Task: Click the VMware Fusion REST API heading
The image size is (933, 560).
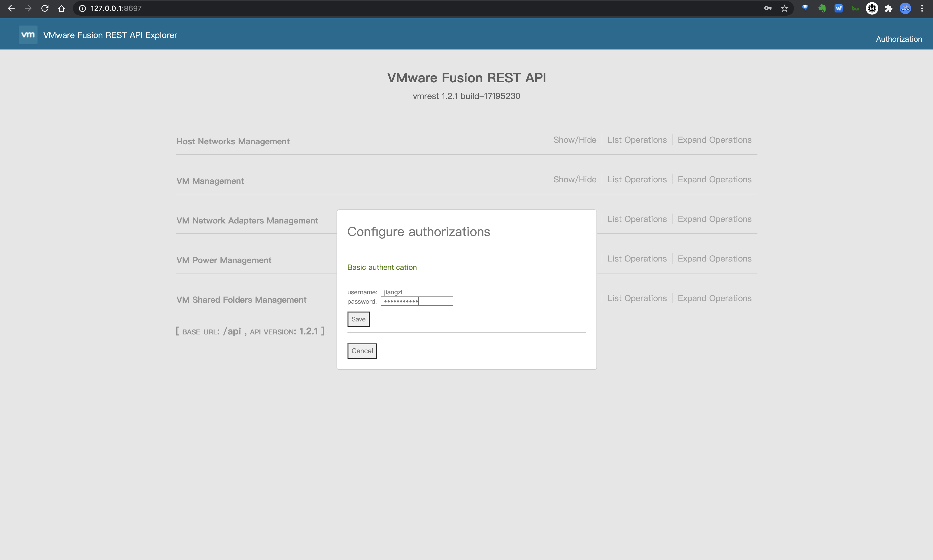Action: [x=466, y=78]
